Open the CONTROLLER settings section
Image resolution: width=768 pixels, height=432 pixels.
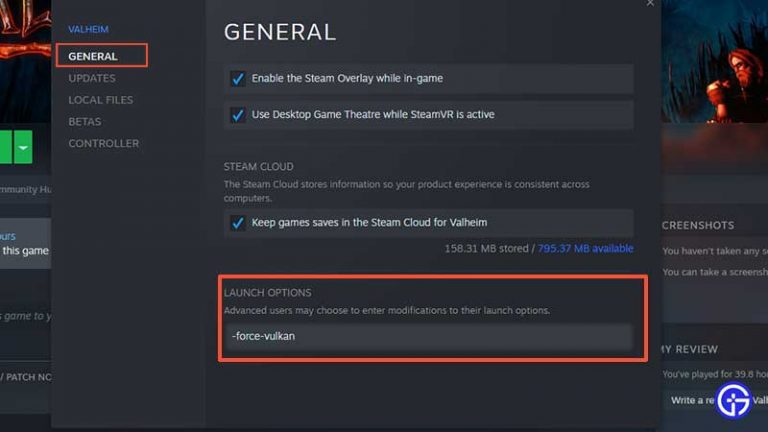click(103, 144)
